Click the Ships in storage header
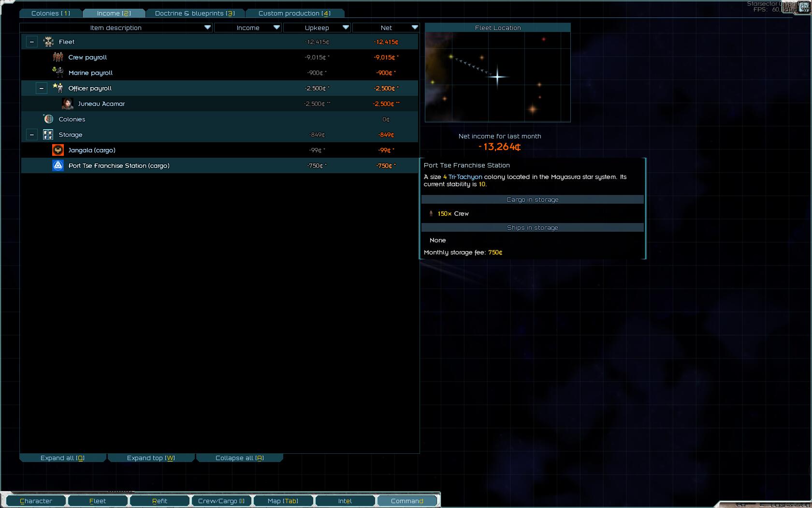 tap(533, 227)
